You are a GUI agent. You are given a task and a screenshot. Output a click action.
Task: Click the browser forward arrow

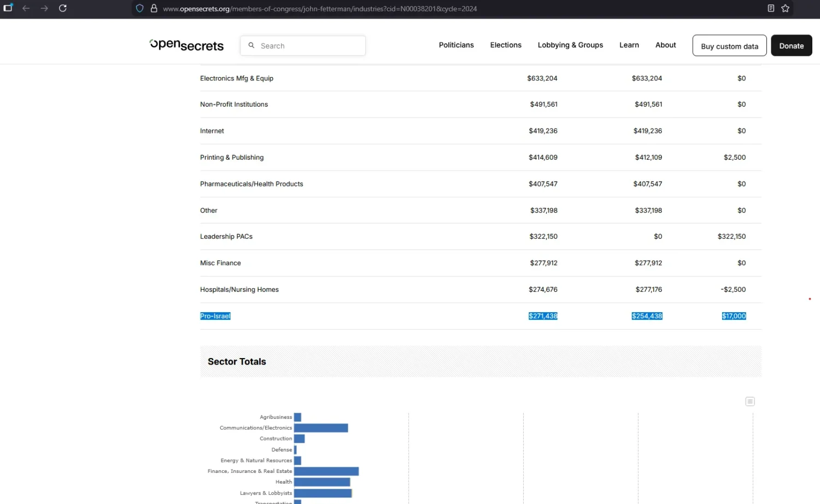pyautogui.click(x=44, y=8)
